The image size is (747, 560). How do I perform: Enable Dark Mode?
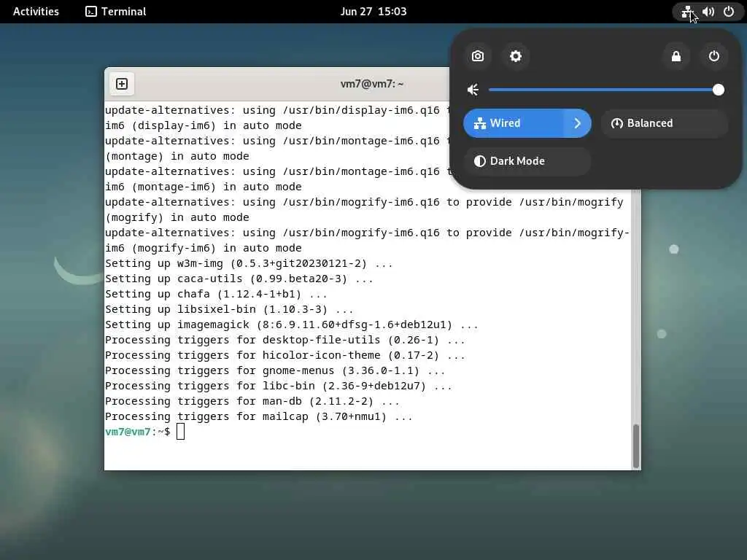coord(527,161)
